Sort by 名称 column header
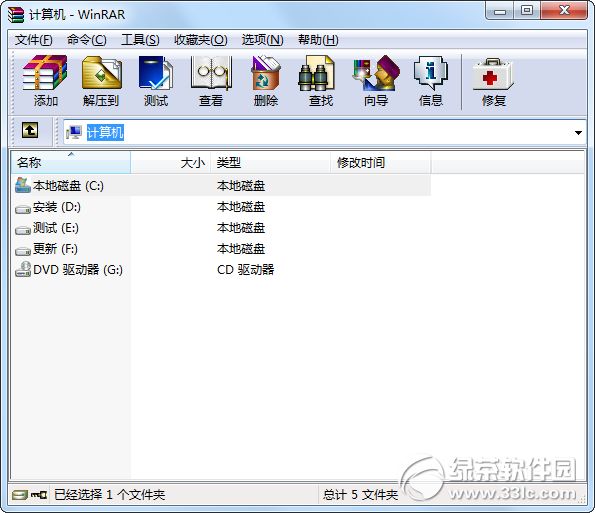Viewport: 595px width, 513px height. [x=71, y=162]
